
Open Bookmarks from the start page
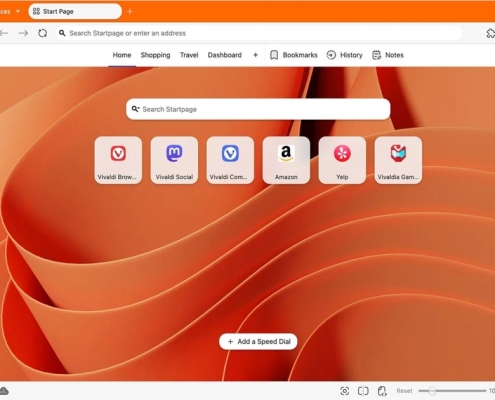point(293,55)
